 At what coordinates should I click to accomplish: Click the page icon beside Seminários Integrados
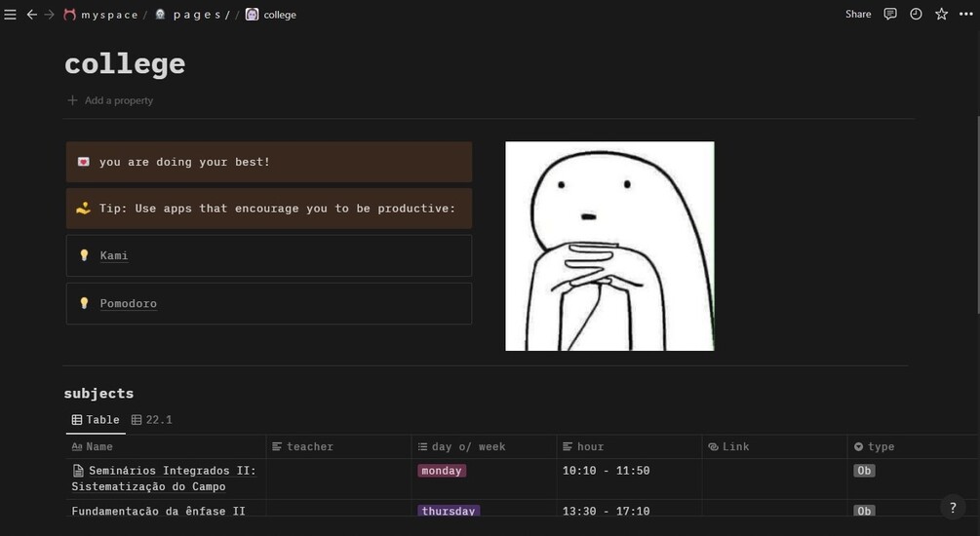[x=78, y=471]
